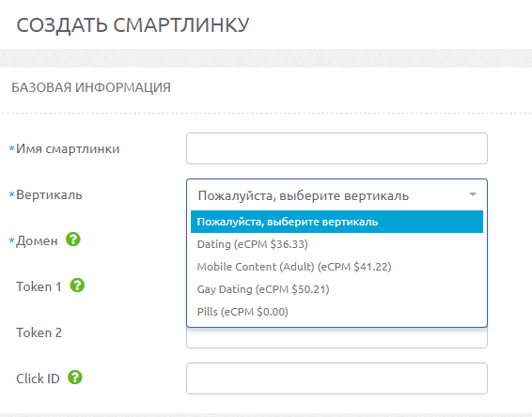Click the Token 1 label text
Viewport: 532px width, 417px height.
[x=39, y=286]
